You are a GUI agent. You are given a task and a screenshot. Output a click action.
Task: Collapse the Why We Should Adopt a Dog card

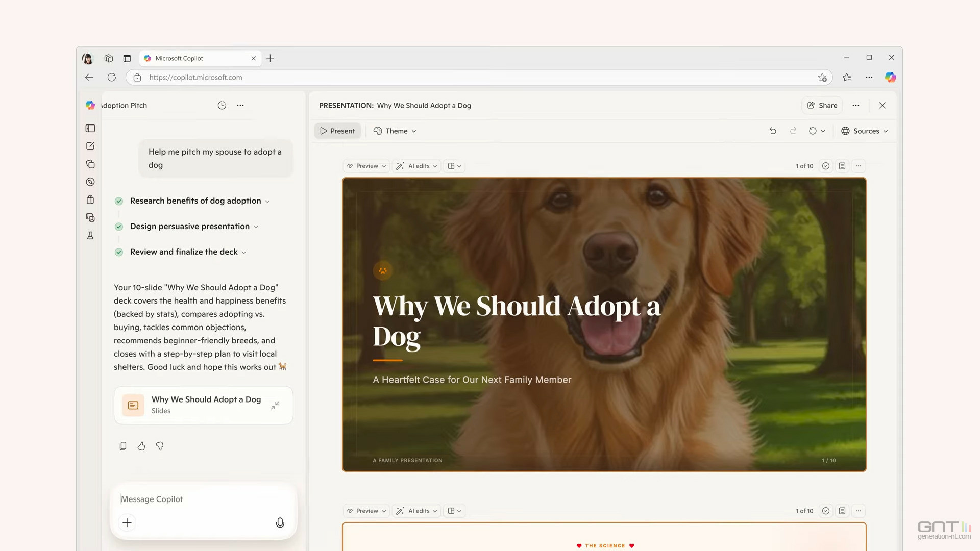[275, 405]
